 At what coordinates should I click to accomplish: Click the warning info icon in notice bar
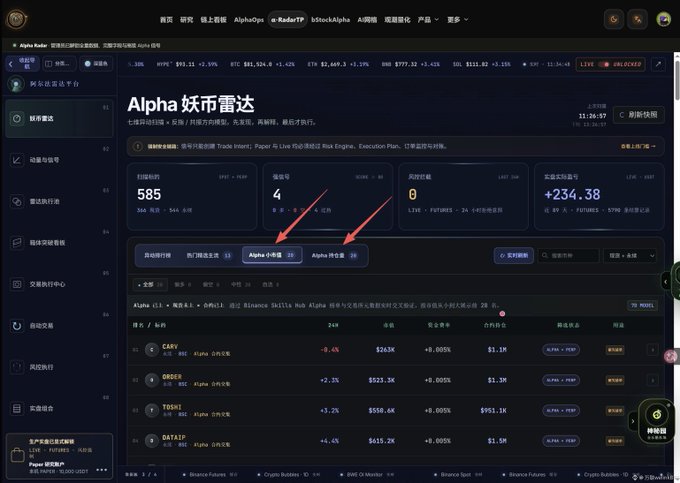click(x=137, y=147)
